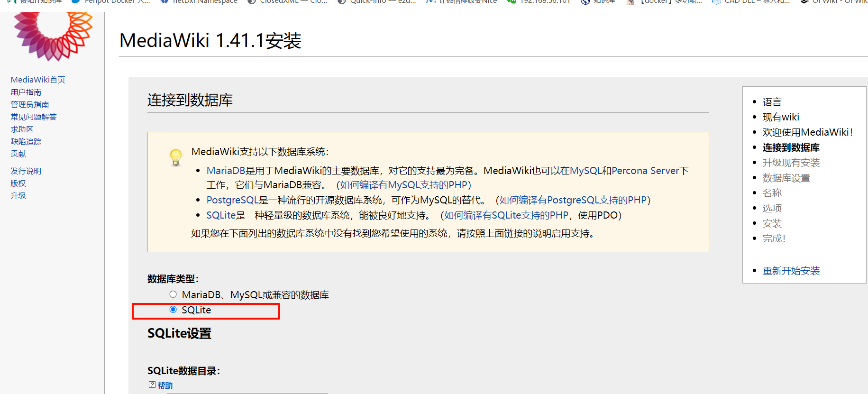Open the 常见问题解答 sidebar link
Viewport: 868px width, 394px height.
tap(34, 117)
